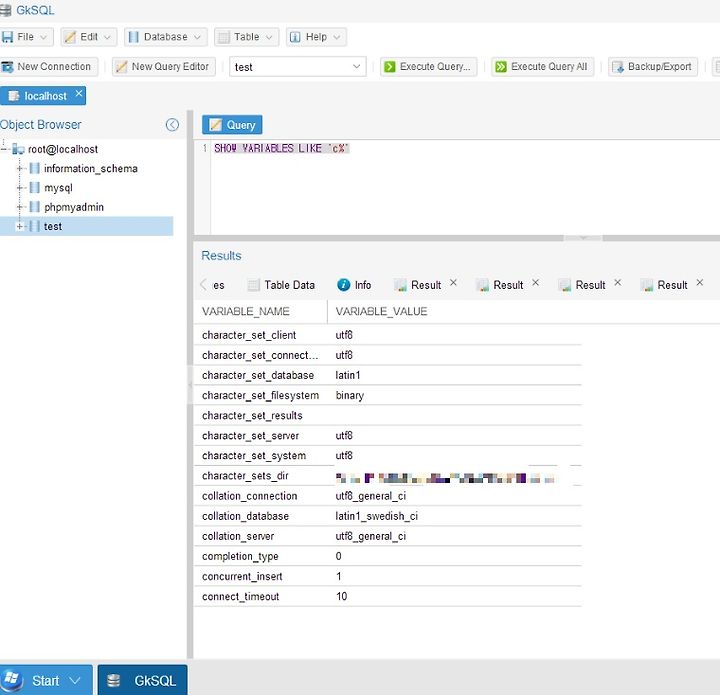
Task: Open the Start button dropdown chevron
Action: pyautogui.click(x=75, y=680)
